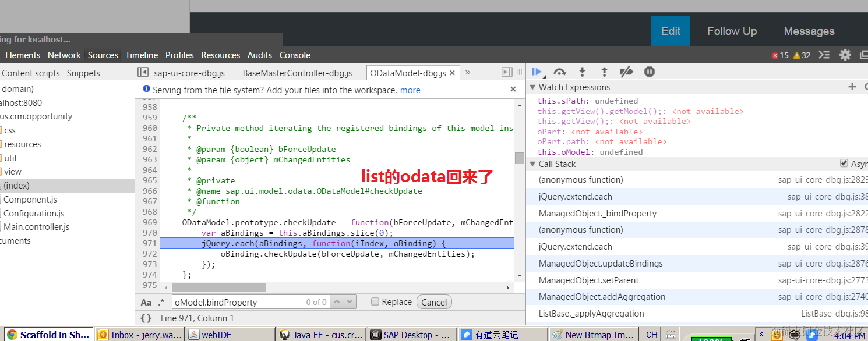
Task: Open the 'more' workspace link
Action: coord(410,90)
